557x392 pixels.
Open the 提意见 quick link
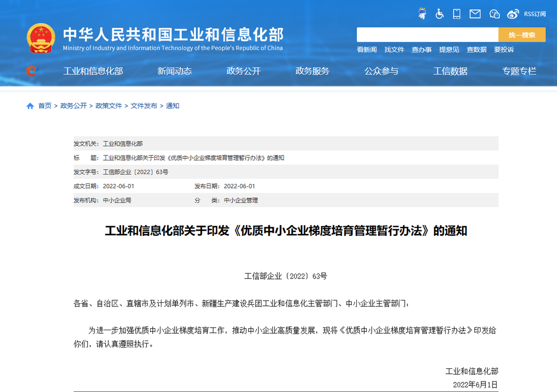tap(449, 49)
